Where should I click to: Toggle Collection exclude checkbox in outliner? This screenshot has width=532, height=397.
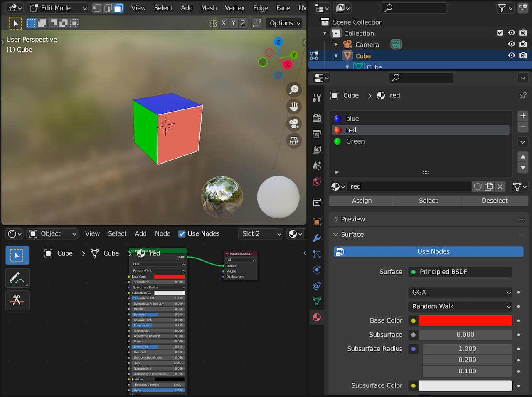click(500, 33)
